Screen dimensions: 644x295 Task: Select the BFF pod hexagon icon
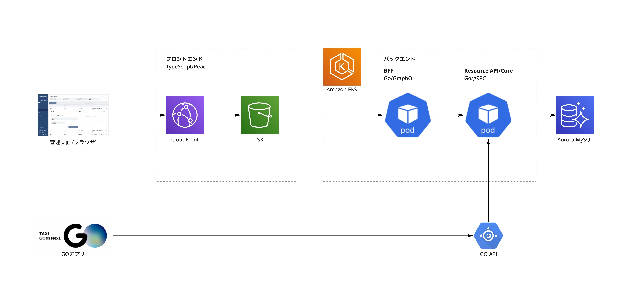click(408, 115)
